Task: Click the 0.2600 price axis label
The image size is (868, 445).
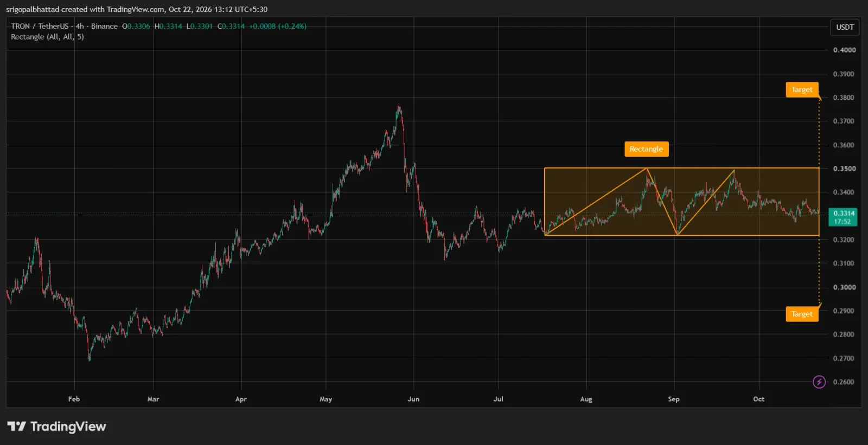Action: [844, 382]
